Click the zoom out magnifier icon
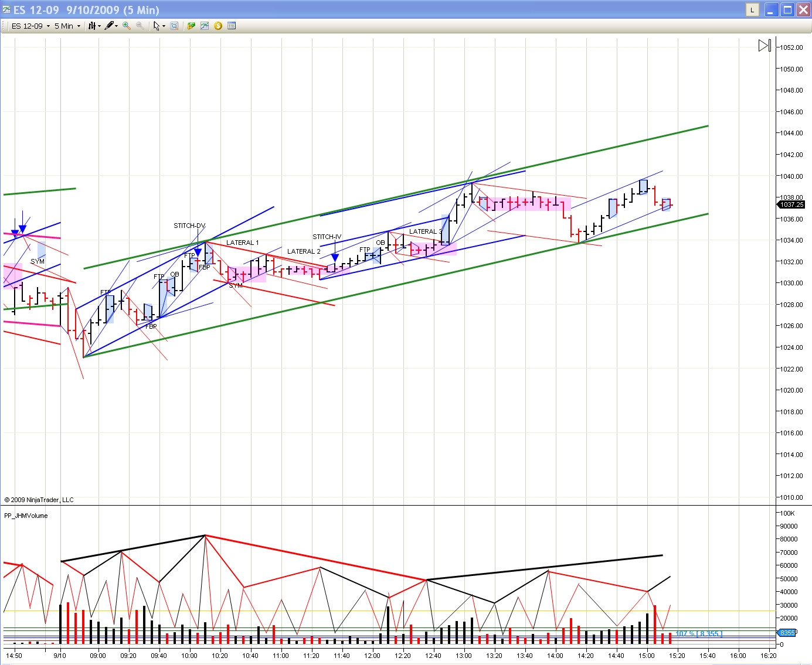This screenshot has width=812, height=665. coord(140,26)
